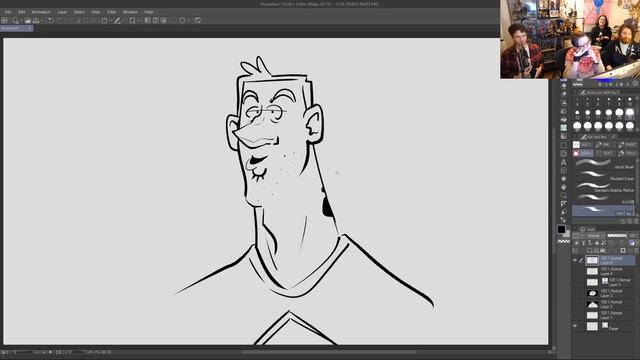Select the Zoom magnifier tool in tool palette
Screen dimensions: 640x360
(564, 195)
